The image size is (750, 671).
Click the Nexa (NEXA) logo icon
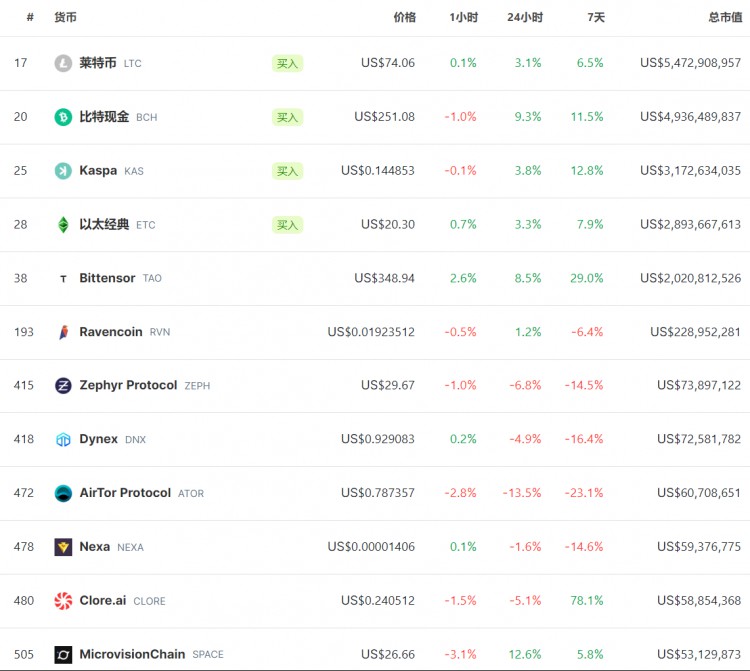pyautogui.click(x=63, y=547)
